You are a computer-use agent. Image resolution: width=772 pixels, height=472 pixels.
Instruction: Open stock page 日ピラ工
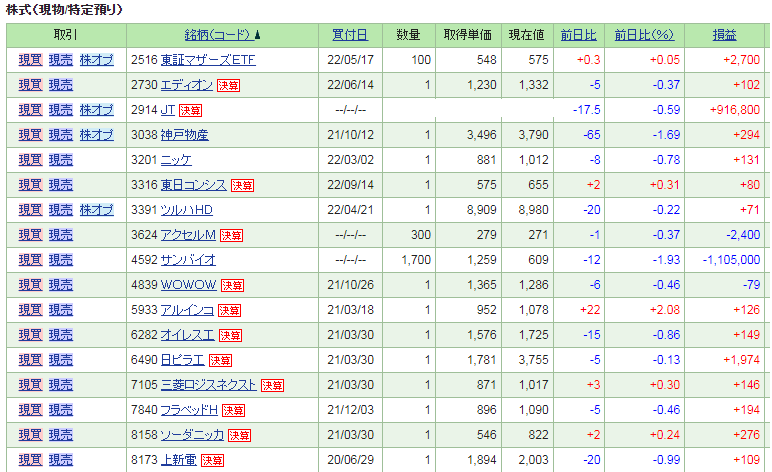[x=183, y=360]
